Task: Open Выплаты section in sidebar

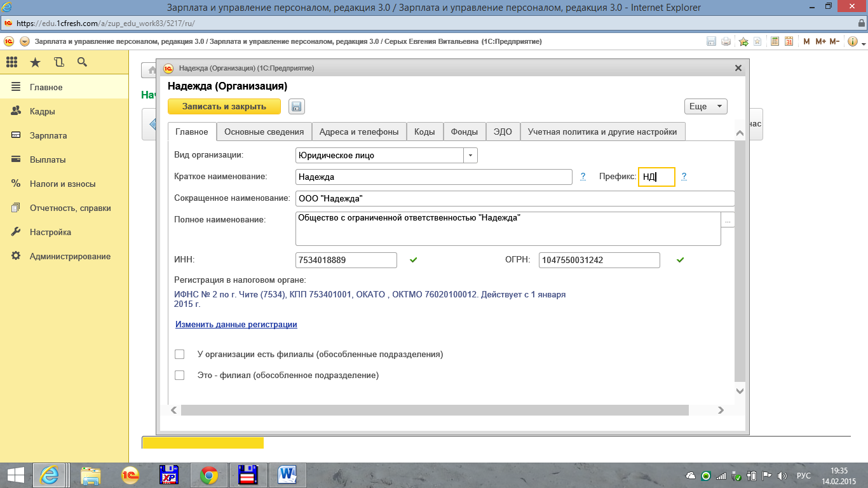Action: tap(64, 159)
